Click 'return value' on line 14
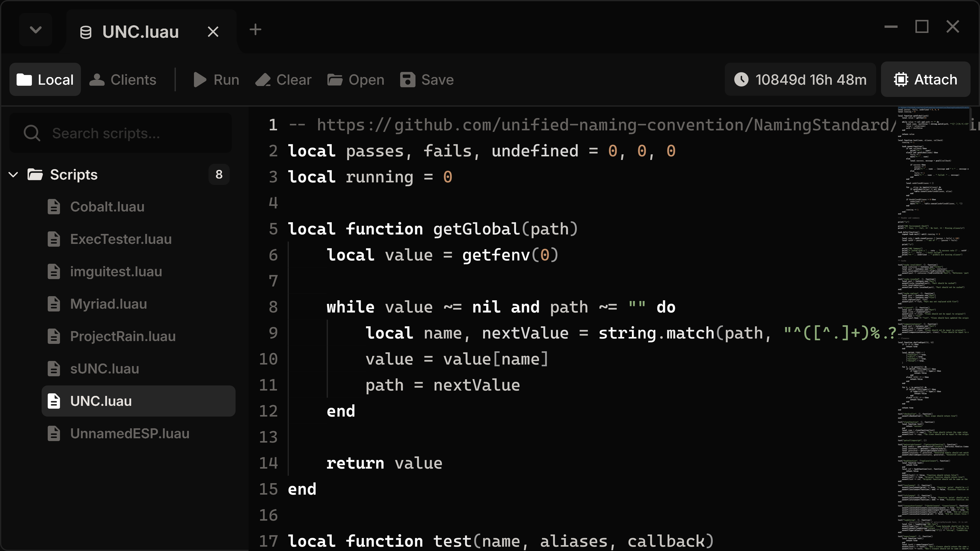980x551 pixels. [384, 463]
